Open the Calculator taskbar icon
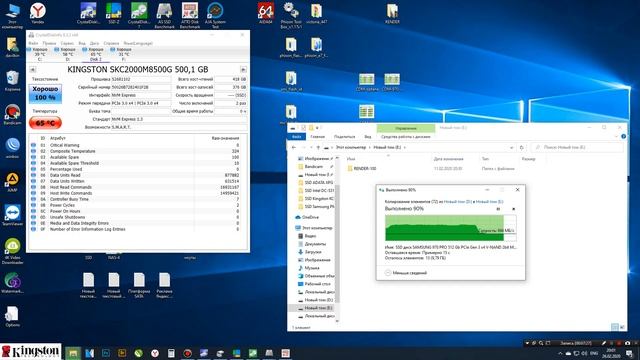 pos(171,353)
